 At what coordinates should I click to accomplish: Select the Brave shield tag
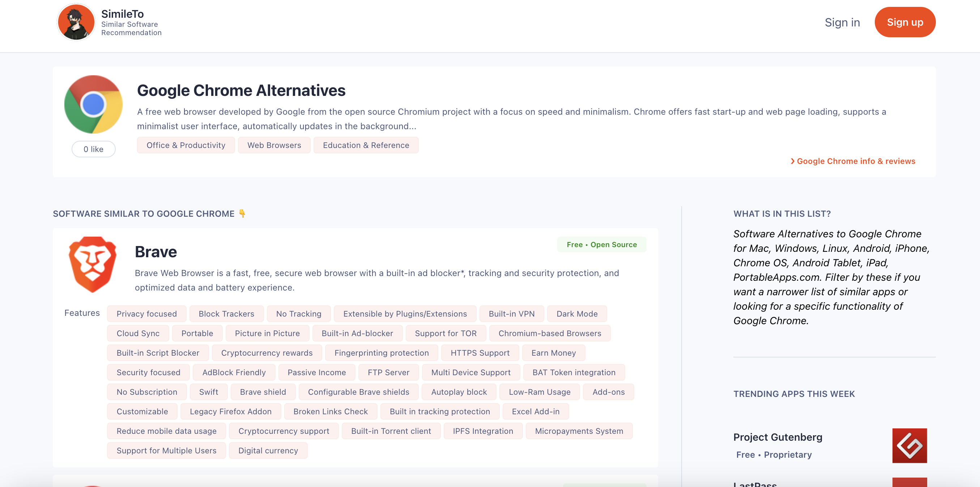click(263, 392)
